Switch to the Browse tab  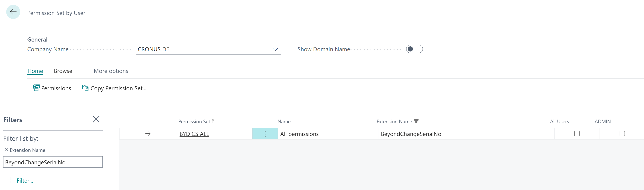pos(63,71)
